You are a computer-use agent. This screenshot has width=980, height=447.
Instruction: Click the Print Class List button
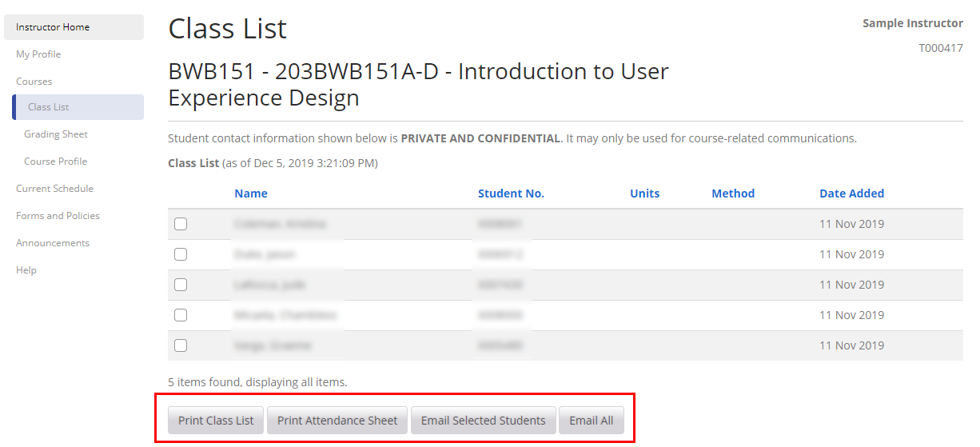pos(216,421)
